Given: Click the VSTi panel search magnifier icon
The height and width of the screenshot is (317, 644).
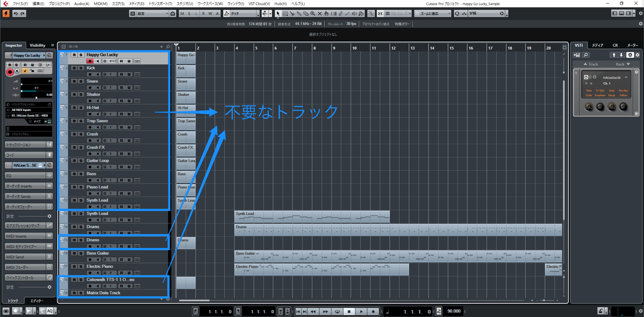Looking at the screenshot, I should point(586,55).
